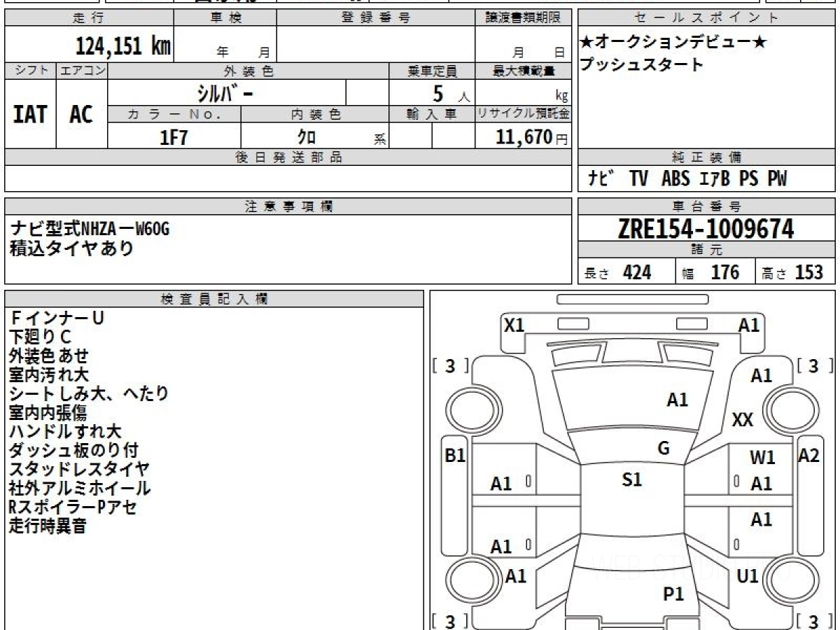The height and width of the screenshot is (630, 840).
Task: Click the RスポイラーPアセ inspector note
Action: (73, 507)
